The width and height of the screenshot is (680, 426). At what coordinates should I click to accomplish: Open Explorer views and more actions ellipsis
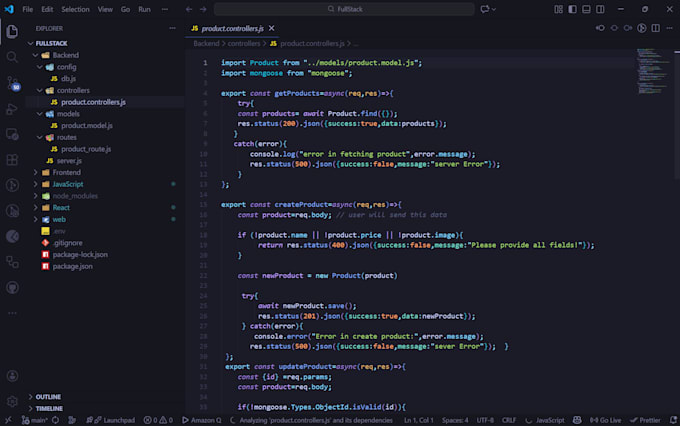[x=172, y=28]
